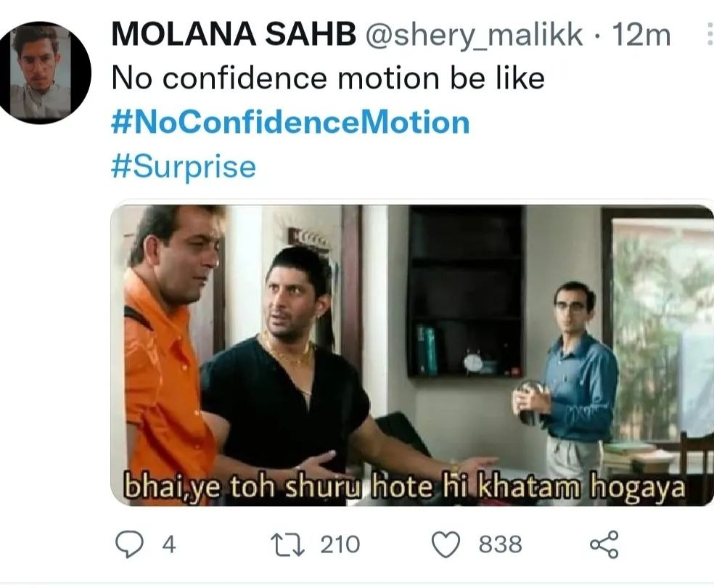
Task: Click the retweet count 210
Action: pos(340,544)
